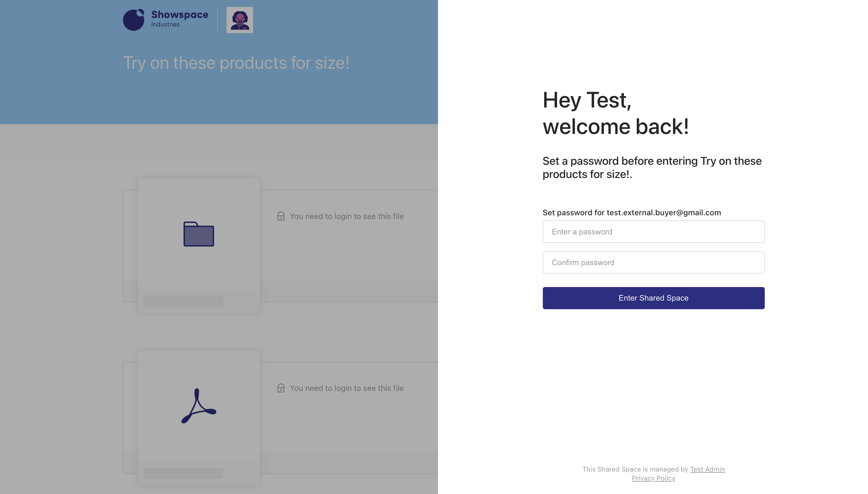Click the login message next to the PDF card
Screen dimensions: 868x494
point(346,388)
